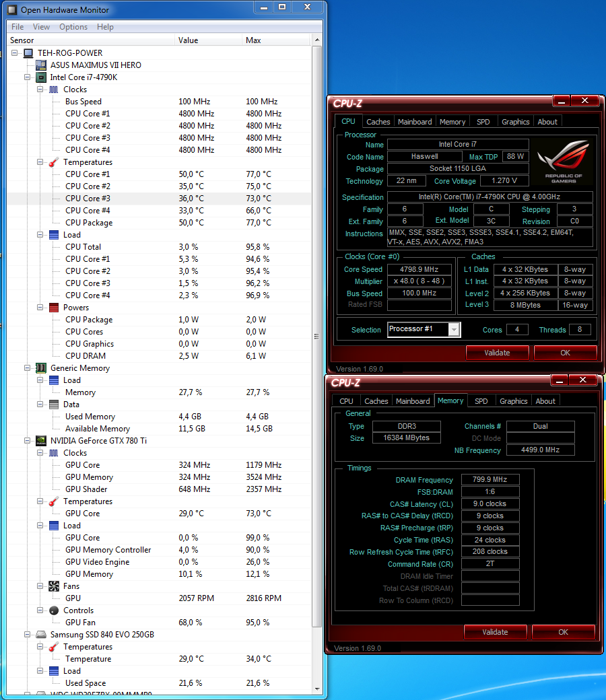Select the Used Space row
606x700 pixels.
click(159, 683)
